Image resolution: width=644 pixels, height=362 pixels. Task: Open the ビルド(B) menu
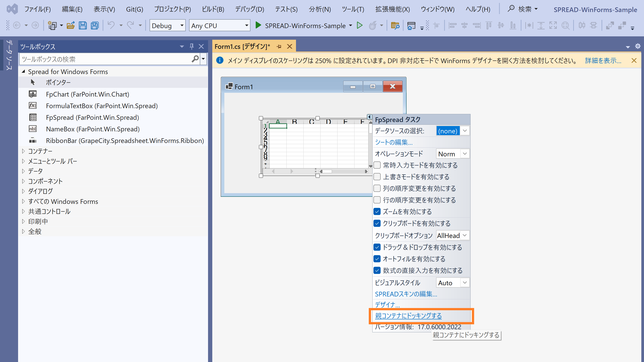tap(213, 9)
